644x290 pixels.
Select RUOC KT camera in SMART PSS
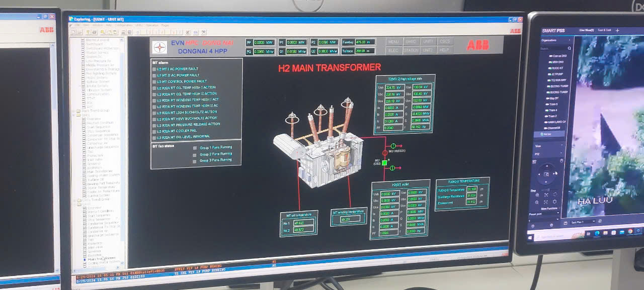tap(557, 67)
